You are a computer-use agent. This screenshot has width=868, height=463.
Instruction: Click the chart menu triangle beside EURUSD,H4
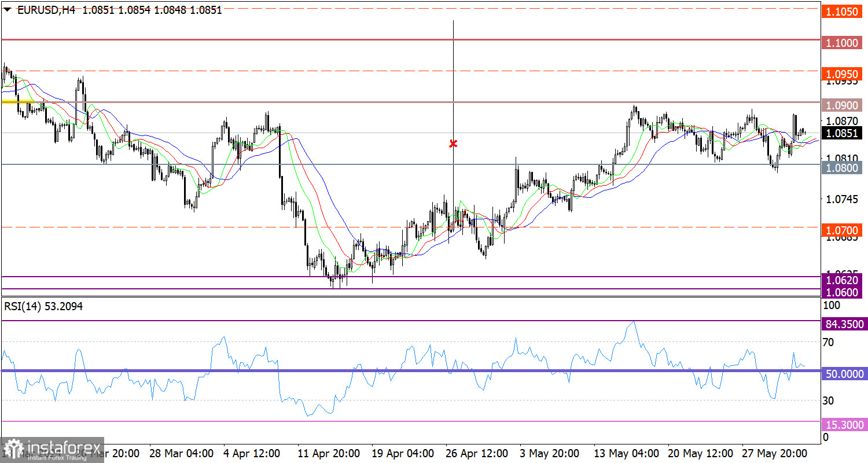8,10
